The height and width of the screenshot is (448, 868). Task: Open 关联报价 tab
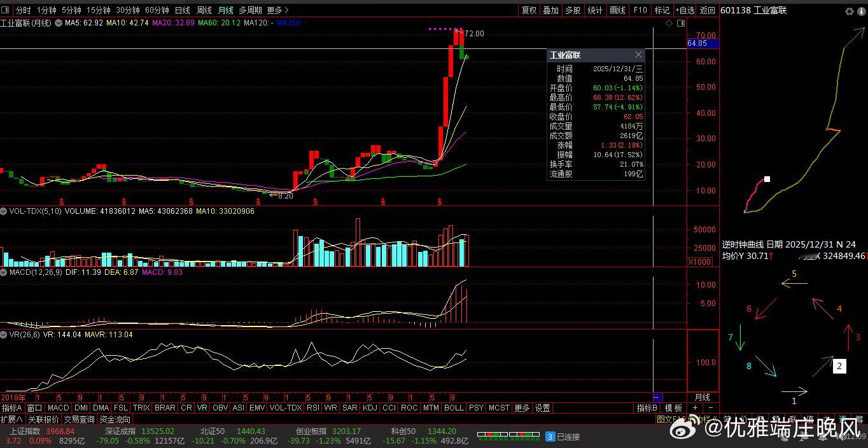pos(43,419)
